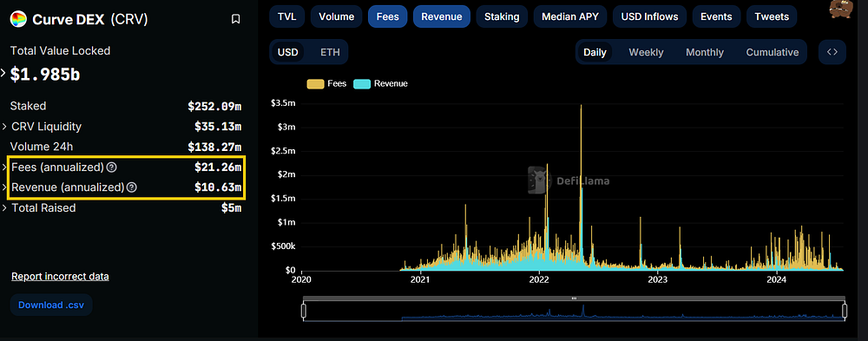Disable the Revenue chart metric
The width and height of the screenshot is (868, 341).
click(441, 16)
